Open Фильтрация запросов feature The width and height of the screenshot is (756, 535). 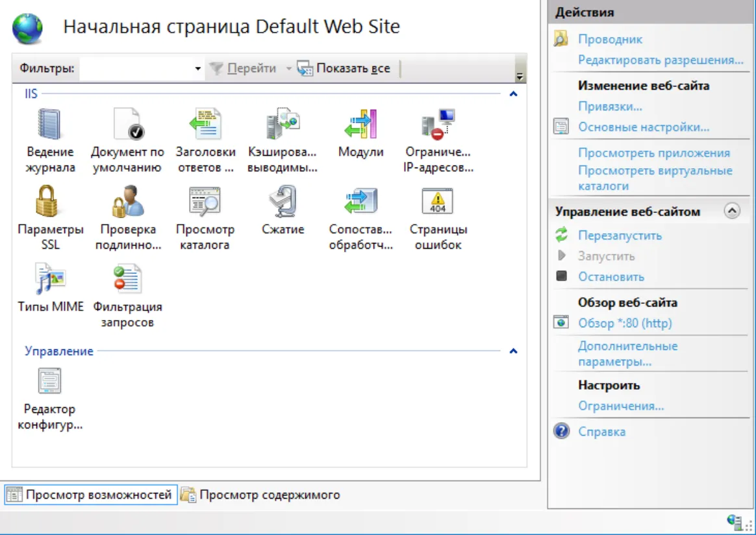pyautogui.click(x=127, y=295)
